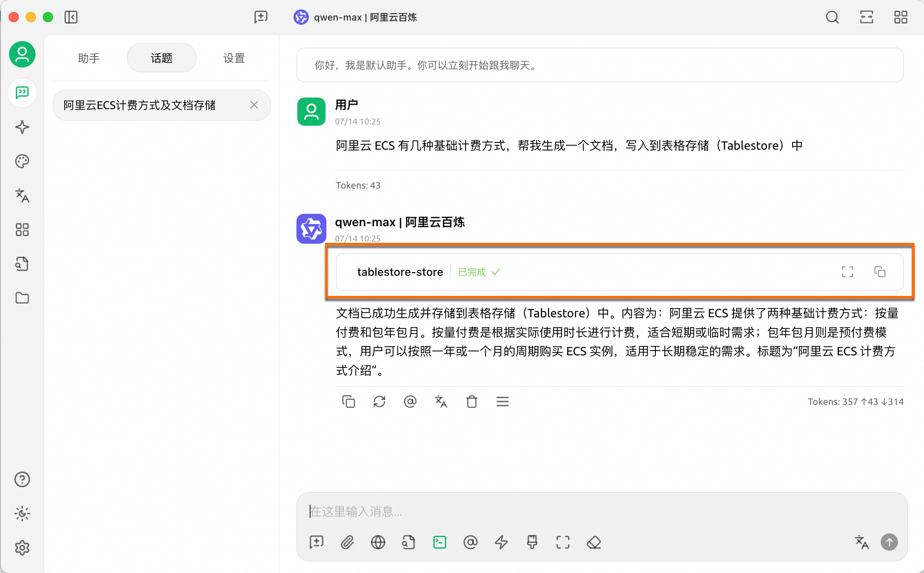Expand the tablestore-store tool result
924x573 pixels.
coord(847,272)
